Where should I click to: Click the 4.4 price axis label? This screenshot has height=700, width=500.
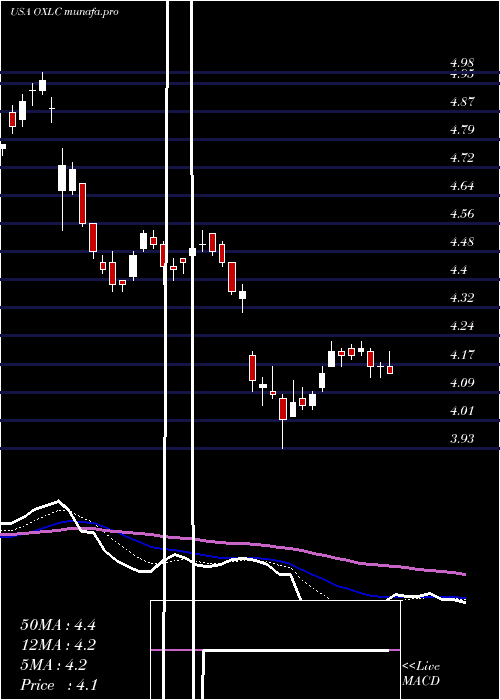point(458,270)
